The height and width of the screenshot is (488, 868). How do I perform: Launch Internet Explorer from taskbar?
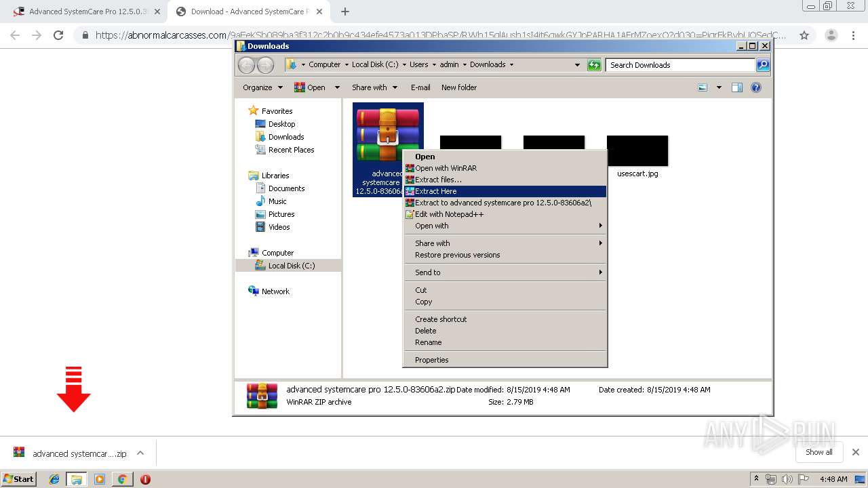(54, 479)
